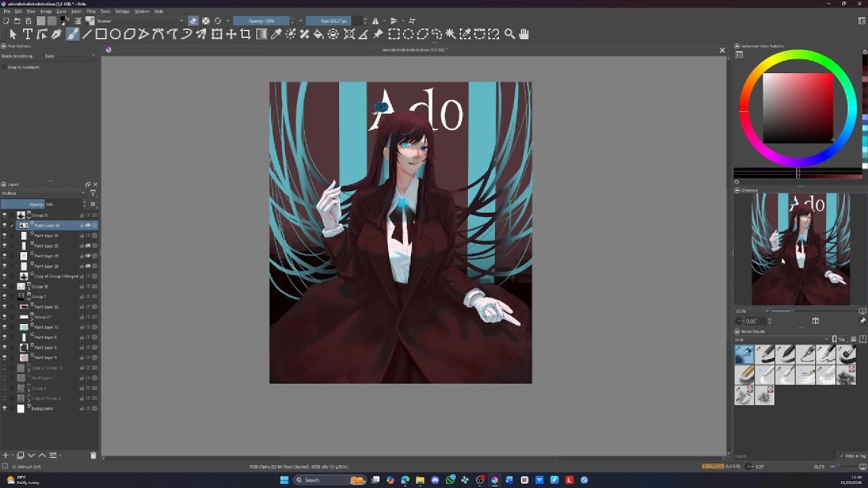
Task: Toggle visibility of Group 7
Action: 5,297
